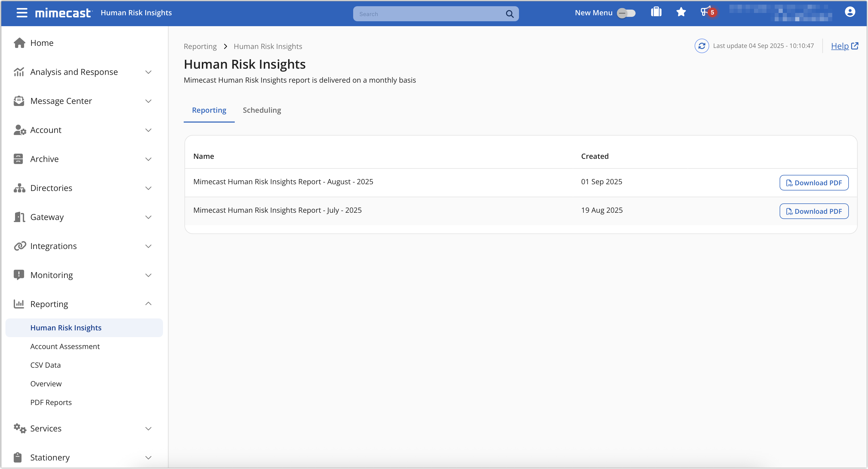Image resolution: width=868 pixels, height=469 pixels.
Task: Toggle the New Menu switch
Action: click(x=626, y=13)
